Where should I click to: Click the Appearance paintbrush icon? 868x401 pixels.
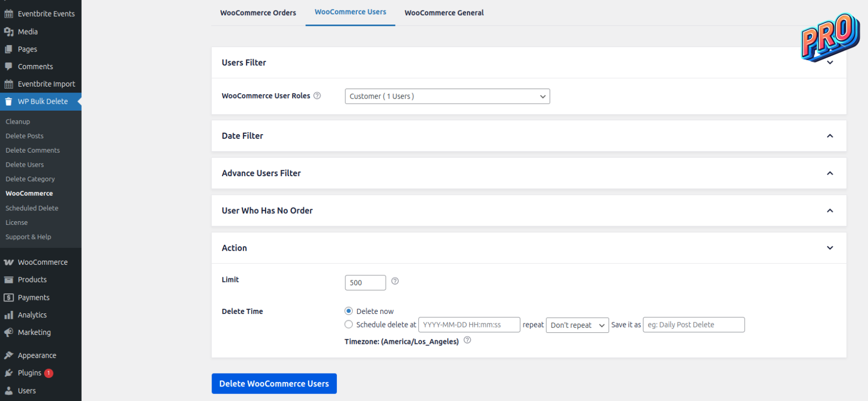point(9,355)
